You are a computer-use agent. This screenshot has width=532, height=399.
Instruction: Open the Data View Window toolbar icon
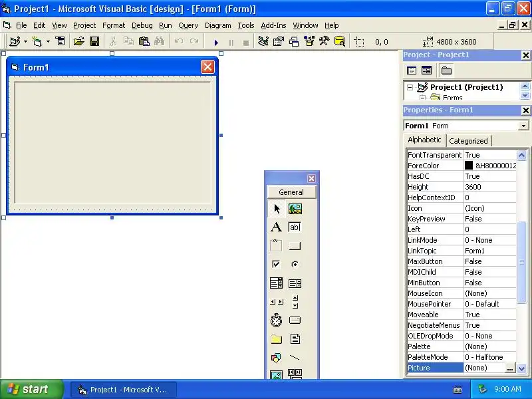pos(339,42)
